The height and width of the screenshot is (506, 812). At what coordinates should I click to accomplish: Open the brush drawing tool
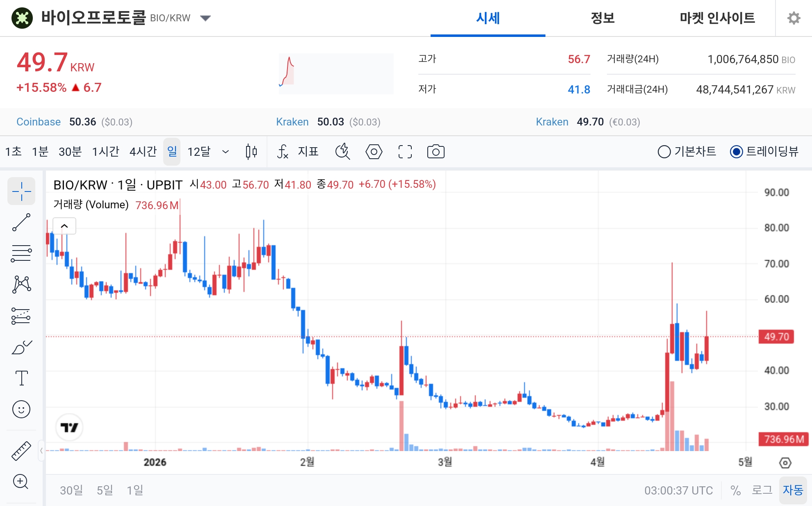click(x=21, y=346)
